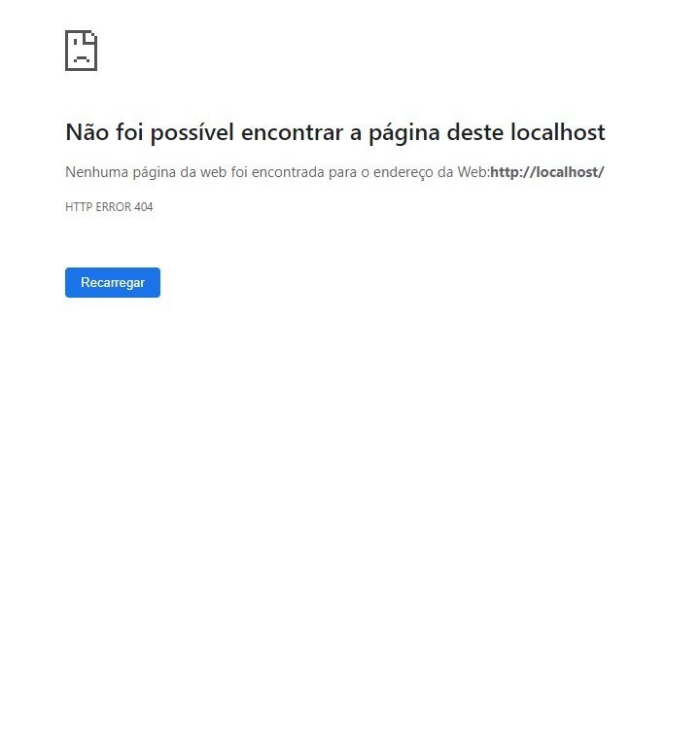Click the word 'para' in the description
This screenshot has height=750, width=700.
(x=342, y=173)
